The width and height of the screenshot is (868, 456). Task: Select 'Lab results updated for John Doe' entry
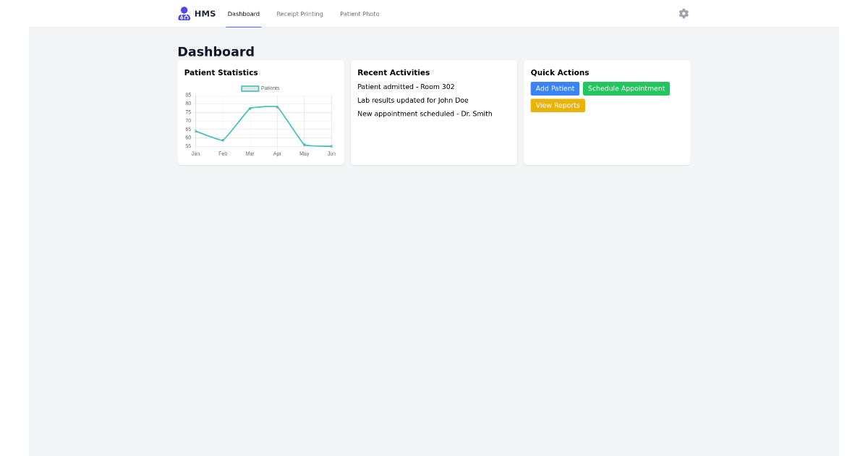click(x=412, y=100)
